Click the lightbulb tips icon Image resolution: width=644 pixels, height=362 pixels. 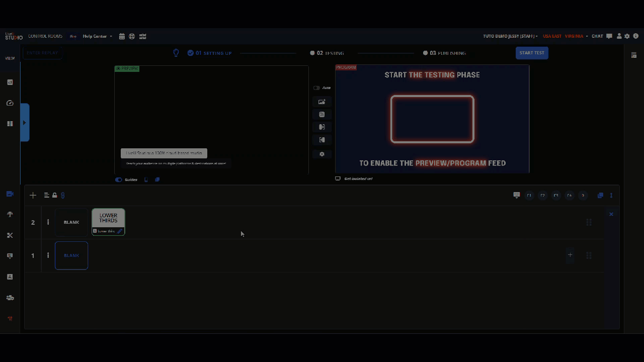176,53
